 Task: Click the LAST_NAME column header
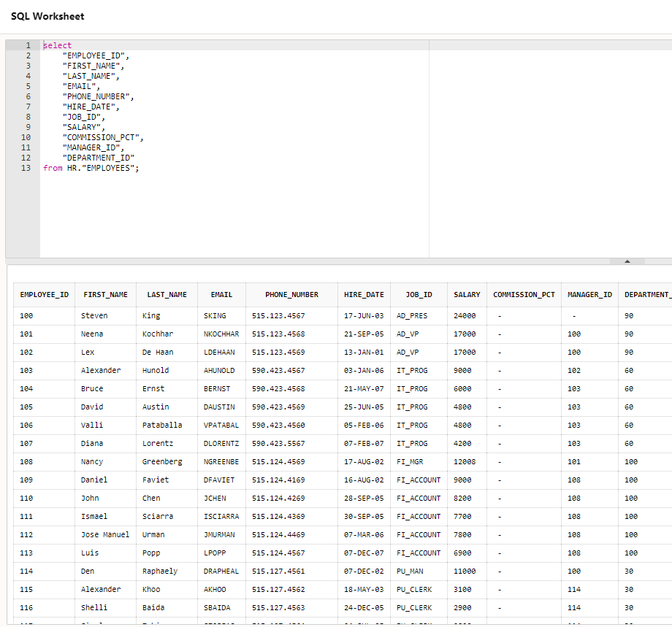point(167,294)
